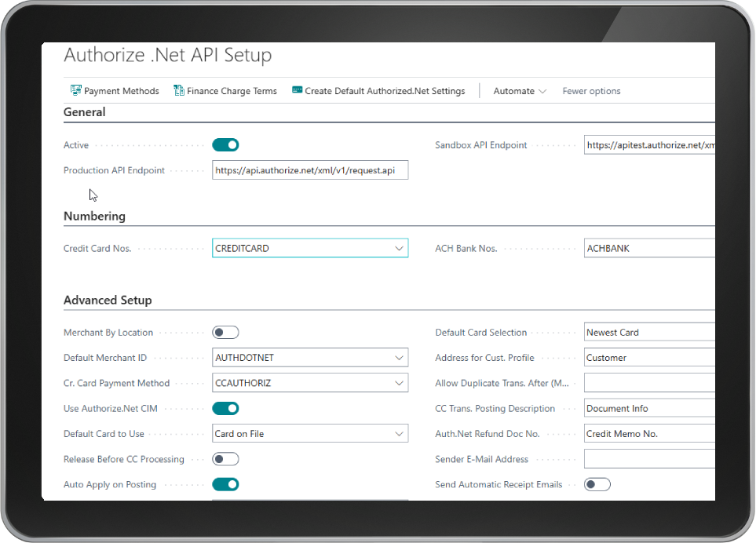Turn off Auto Apply on Posting

(225, 484)
